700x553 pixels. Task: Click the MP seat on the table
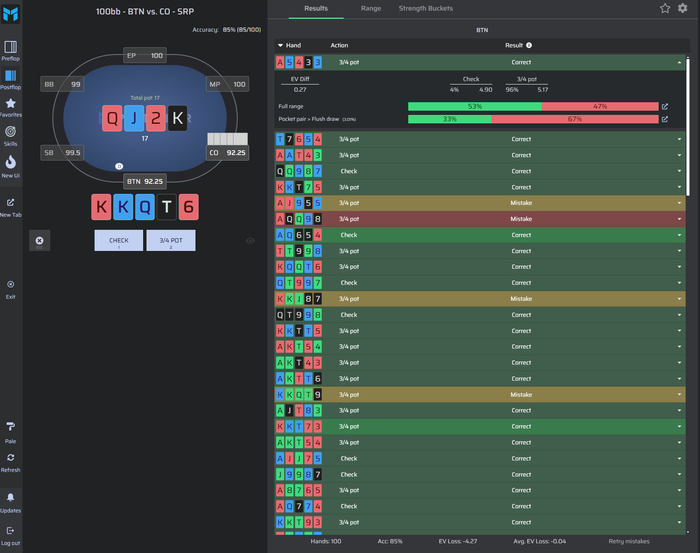(227, 84)
